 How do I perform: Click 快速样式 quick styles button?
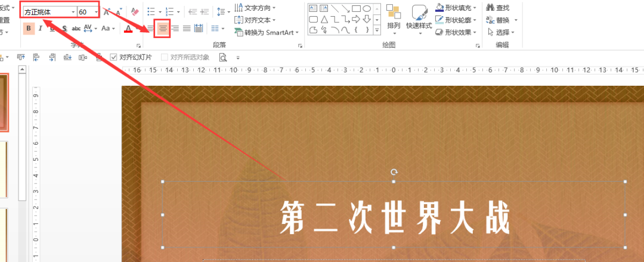pos(419,20)
